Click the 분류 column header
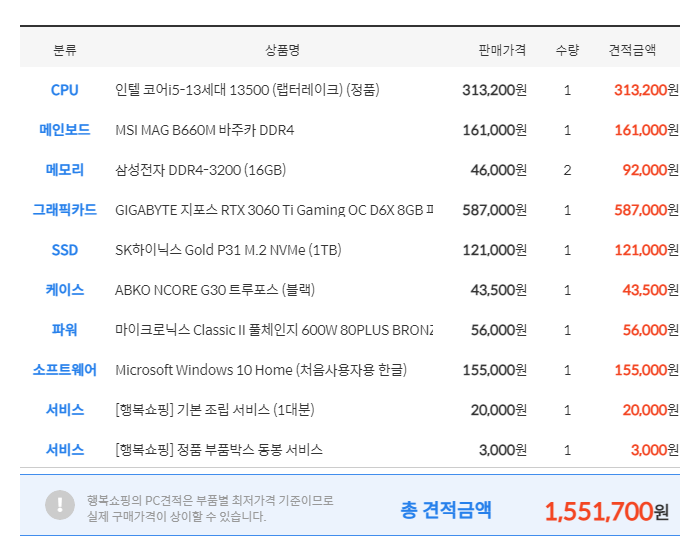 65,50
